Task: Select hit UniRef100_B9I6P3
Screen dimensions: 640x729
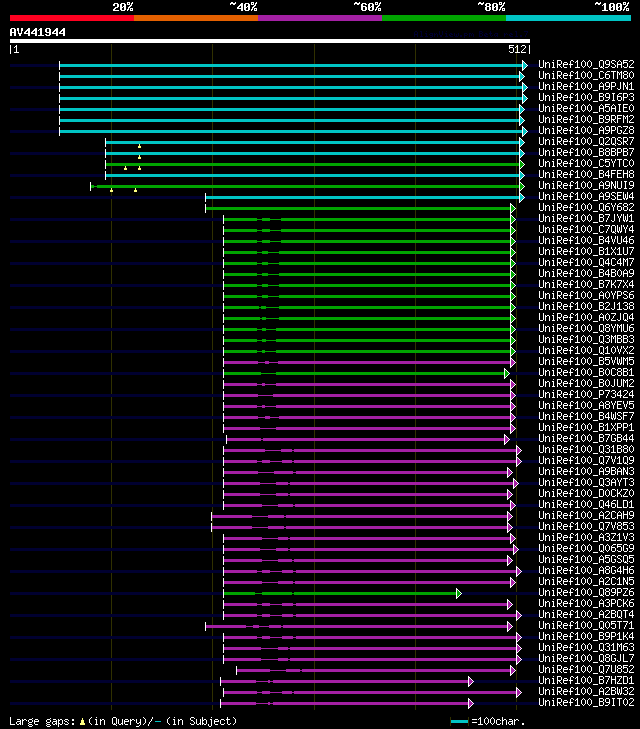Action: click(x=586, y=97)
